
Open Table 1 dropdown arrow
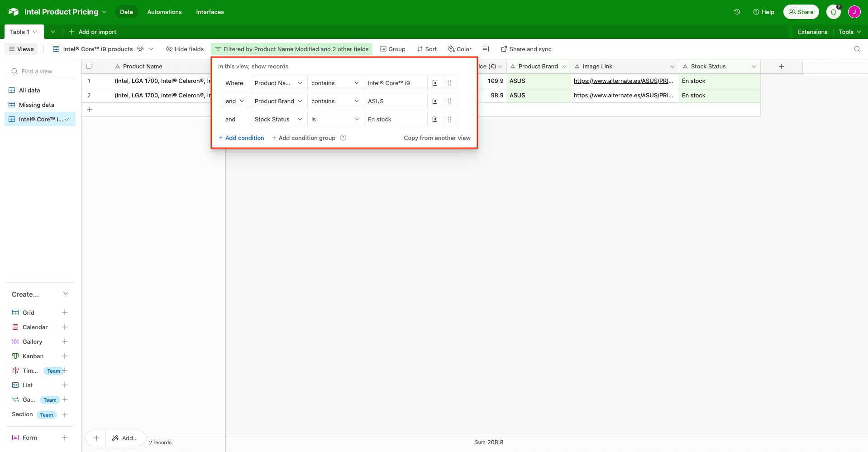coord(35,32)
